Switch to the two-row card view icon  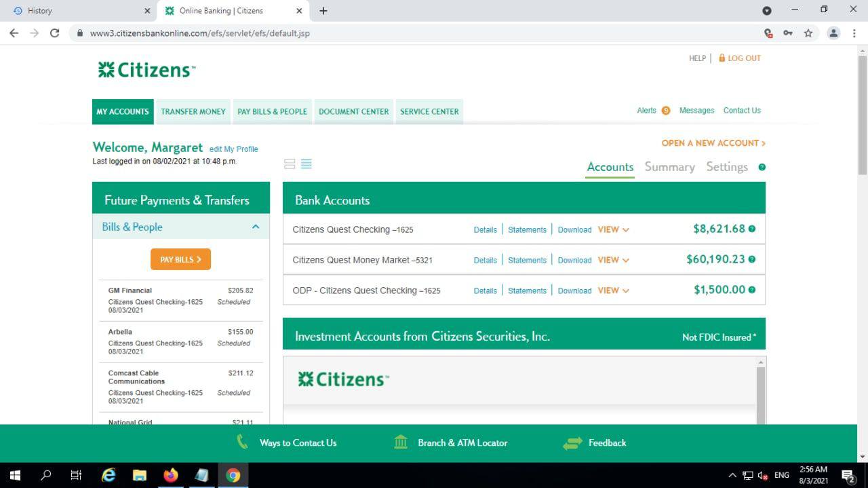point(290,164)
